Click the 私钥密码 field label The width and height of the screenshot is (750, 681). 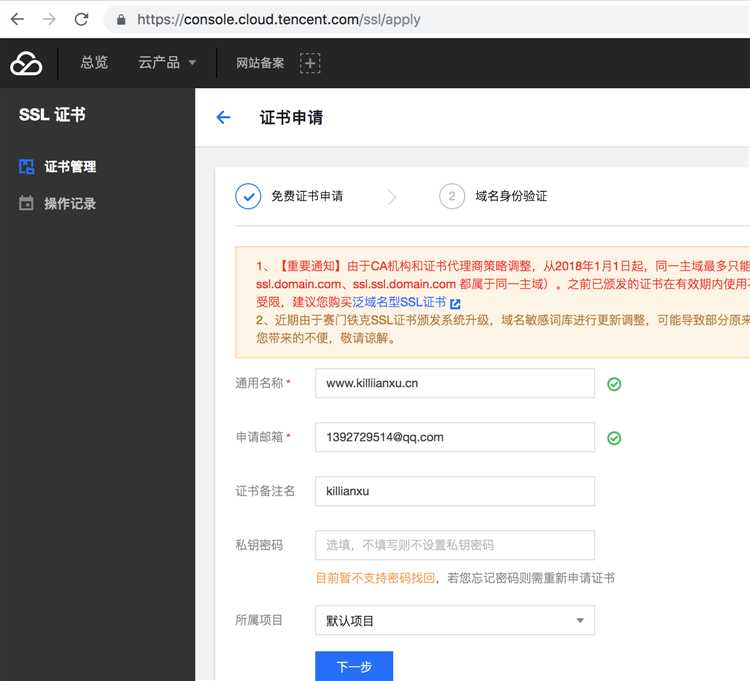(x=259, y=545)
